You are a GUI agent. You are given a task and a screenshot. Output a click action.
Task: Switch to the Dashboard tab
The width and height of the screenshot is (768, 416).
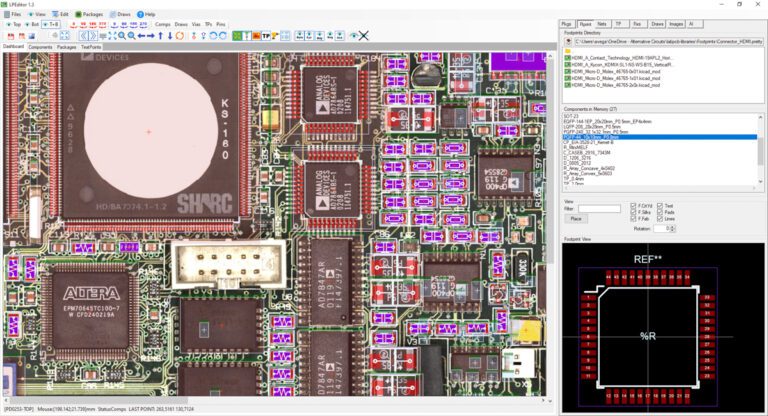[13, 47]
